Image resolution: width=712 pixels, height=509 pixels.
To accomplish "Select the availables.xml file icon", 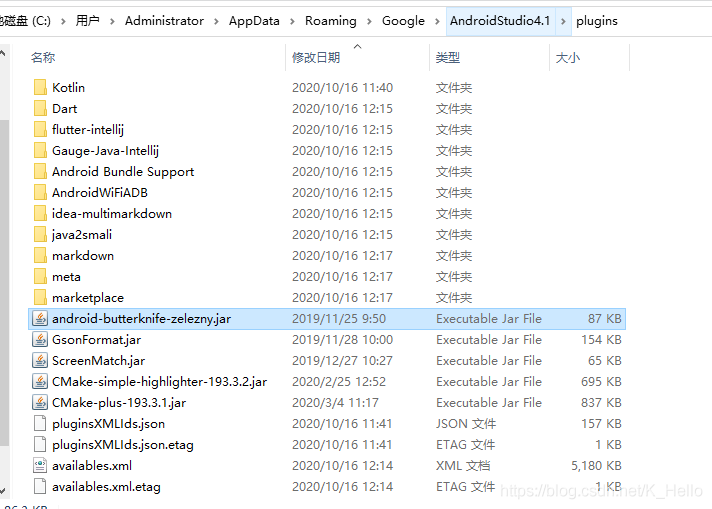I will [x=40, y=465].
